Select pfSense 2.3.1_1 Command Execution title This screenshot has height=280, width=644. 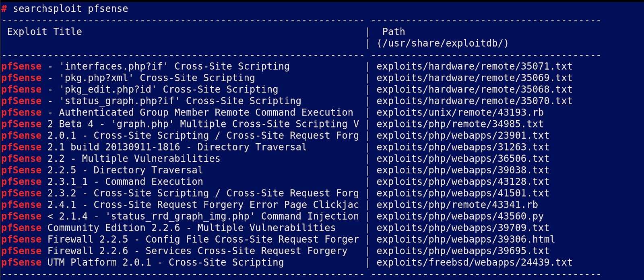click(x=102, y=182)
